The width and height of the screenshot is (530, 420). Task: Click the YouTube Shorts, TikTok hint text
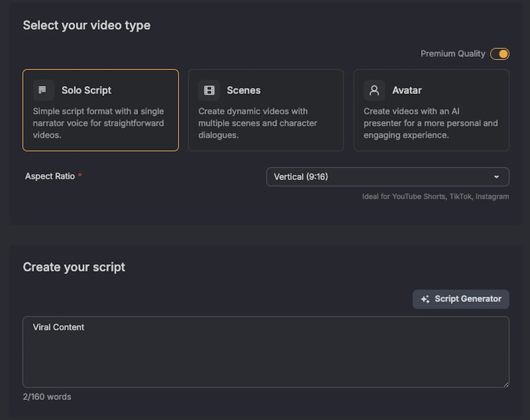pos(435,196)
